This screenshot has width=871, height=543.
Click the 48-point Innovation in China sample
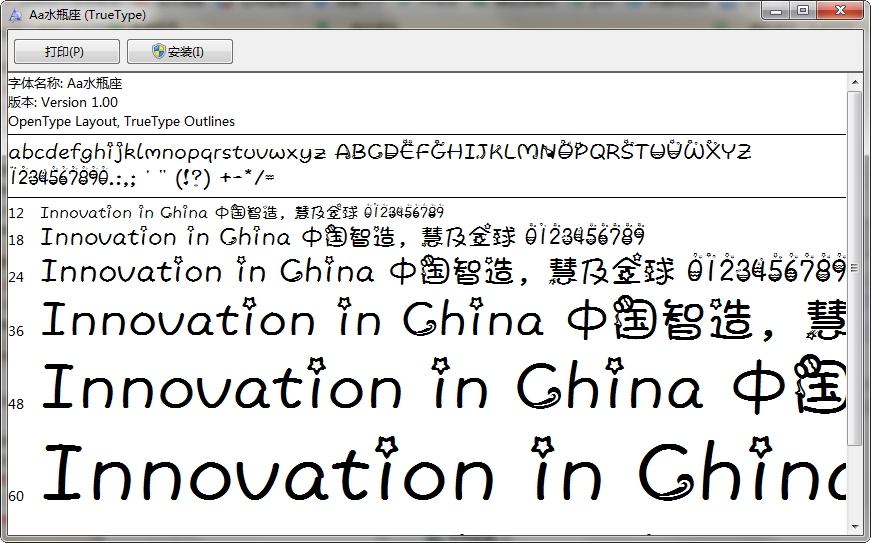coord(443,385)
